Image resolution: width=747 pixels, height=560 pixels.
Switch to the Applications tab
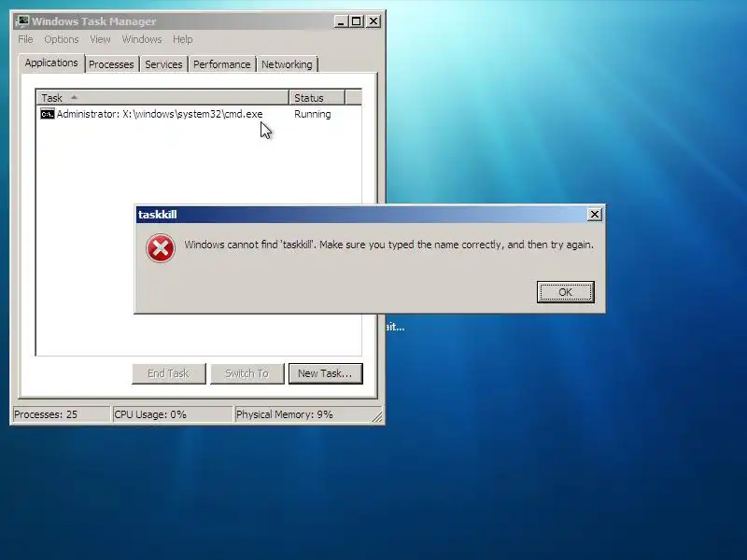tap(51, 63)
